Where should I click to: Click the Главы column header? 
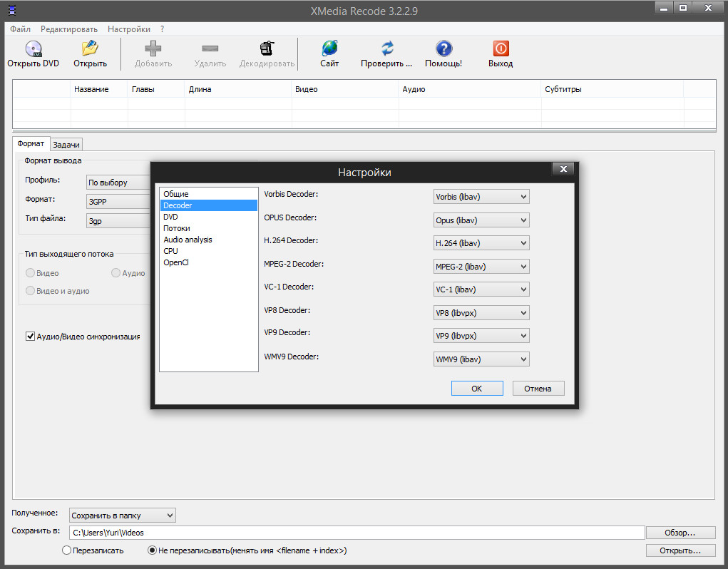pos(156,89)
